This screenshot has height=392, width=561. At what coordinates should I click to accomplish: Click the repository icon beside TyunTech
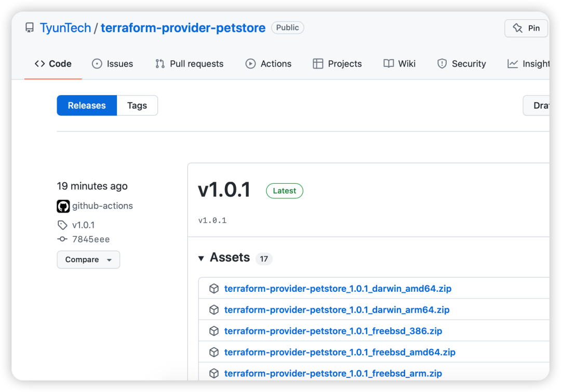tap(30, 28)
